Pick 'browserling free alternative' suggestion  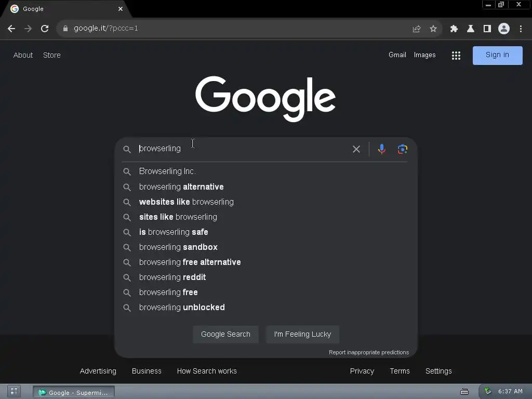[x=265, y=262]
